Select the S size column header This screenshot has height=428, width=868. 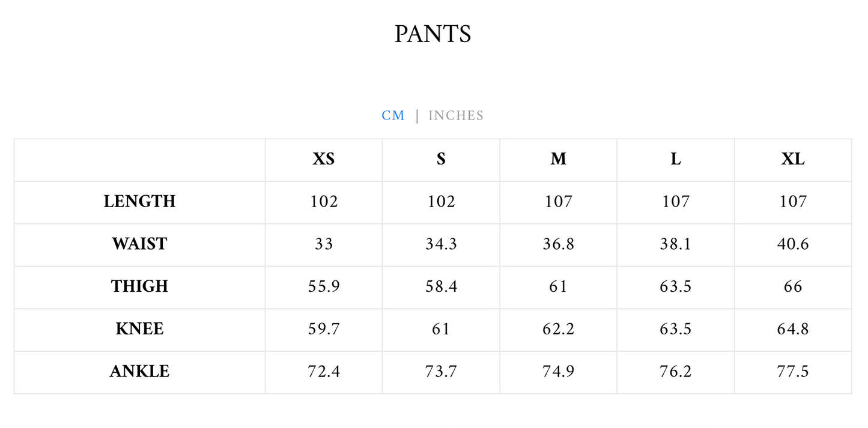click(442, 159)
